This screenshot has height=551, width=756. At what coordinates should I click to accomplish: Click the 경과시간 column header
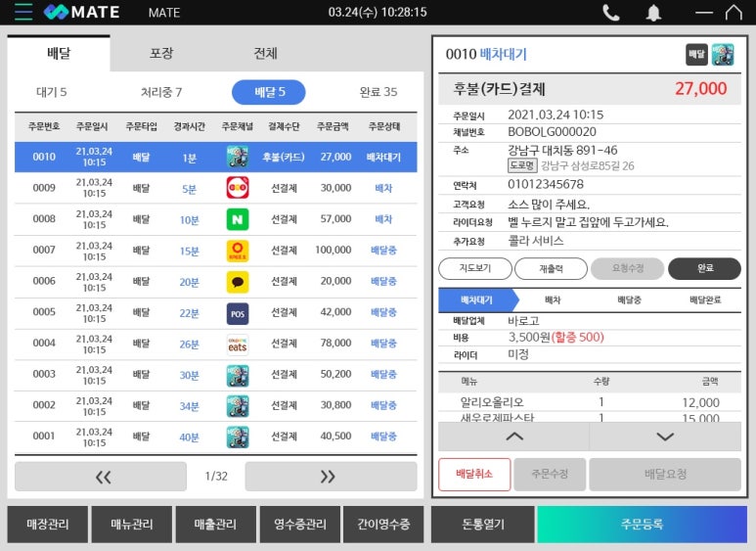coord(190,126)
